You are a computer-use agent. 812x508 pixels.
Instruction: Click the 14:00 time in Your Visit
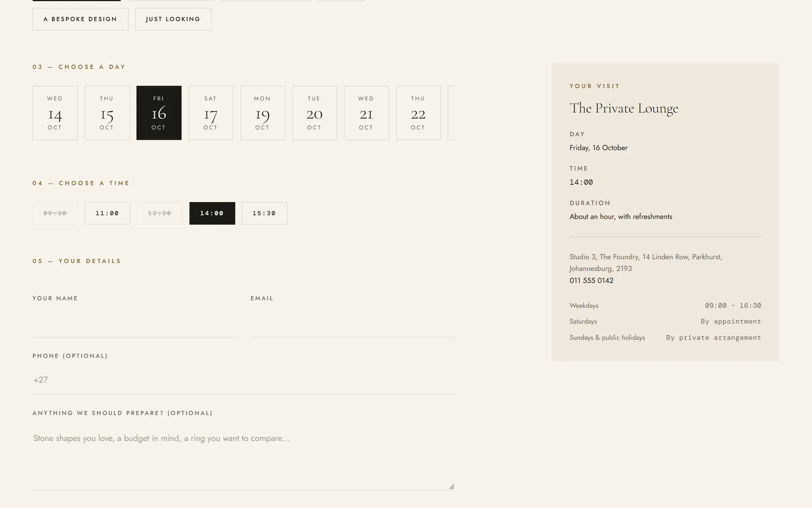point(581,182)
